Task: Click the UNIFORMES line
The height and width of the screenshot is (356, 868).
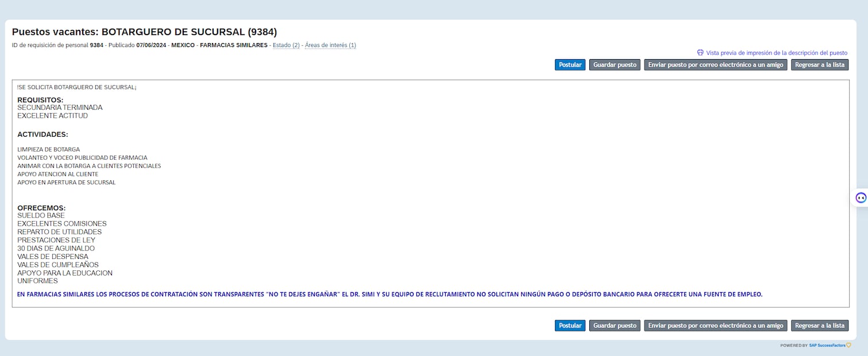Action: [x=37, y=281]
